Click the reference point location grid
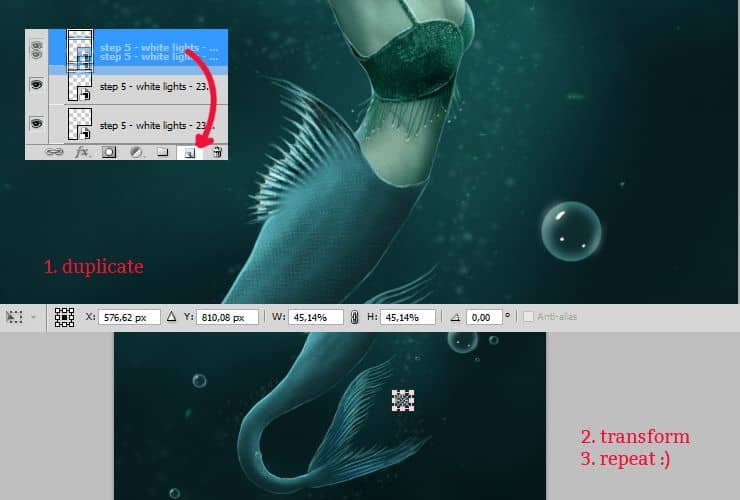The height and width of the screenshot is (500, 740). click(64, 317)
